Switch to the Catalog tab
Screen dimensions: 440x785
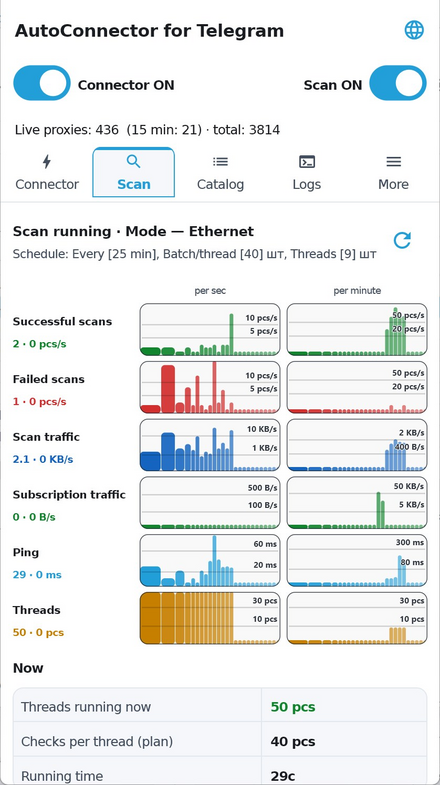click(220, 173)
